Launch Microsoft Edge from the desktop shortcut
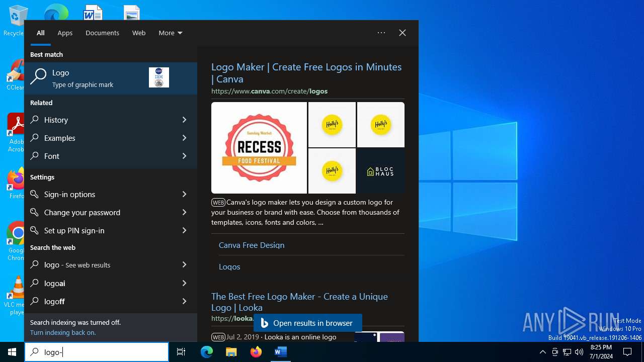Viewport: 644px width, 362px height. pos(56,12)
